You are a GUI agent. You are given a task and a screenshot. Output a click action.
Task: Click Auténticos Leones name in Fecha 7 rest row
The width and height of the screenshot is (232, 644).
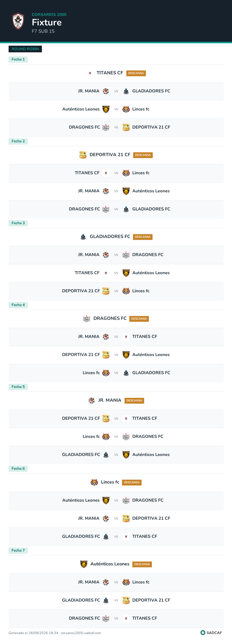(110, 564)
